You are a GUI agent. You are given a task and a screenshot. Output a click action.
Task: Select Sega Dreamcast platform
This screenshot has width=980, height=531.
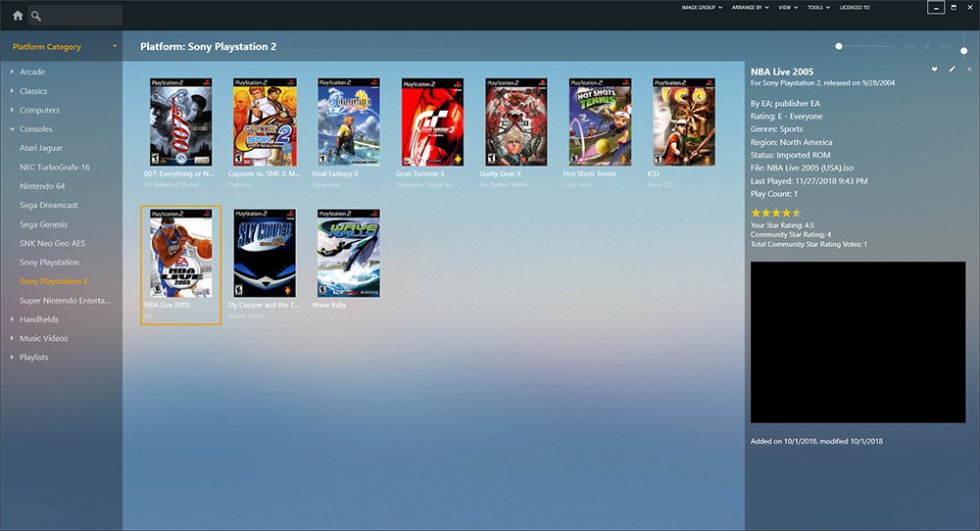[x=49, y=205]
